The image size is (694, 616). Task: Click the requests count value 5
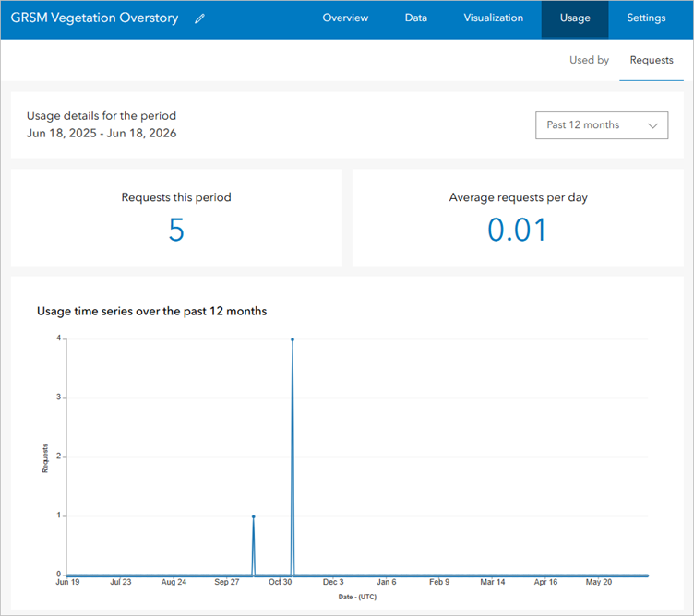tap(176, 230)
